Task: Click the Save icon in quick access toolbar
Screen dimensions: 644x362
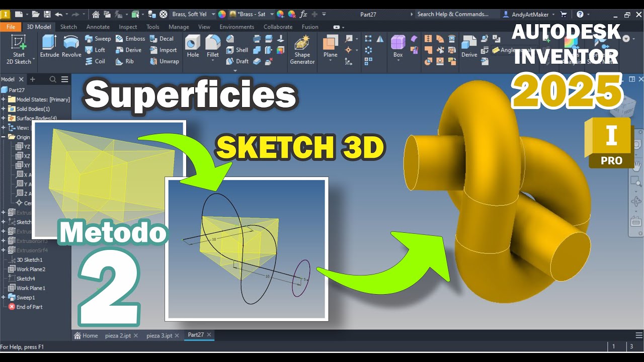Action: coord(47,14)
